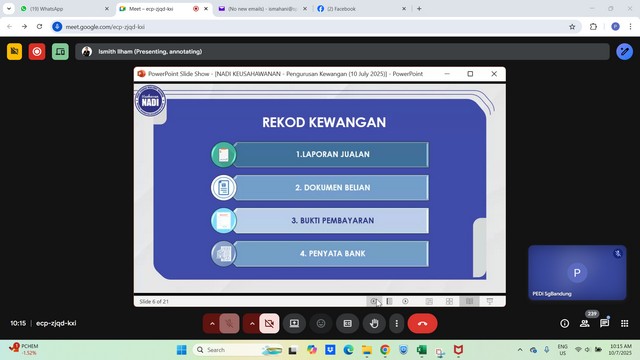Click the red leave call button
Image resolution: width=640 pixels, height=360 pixels.
click(422, 324)
